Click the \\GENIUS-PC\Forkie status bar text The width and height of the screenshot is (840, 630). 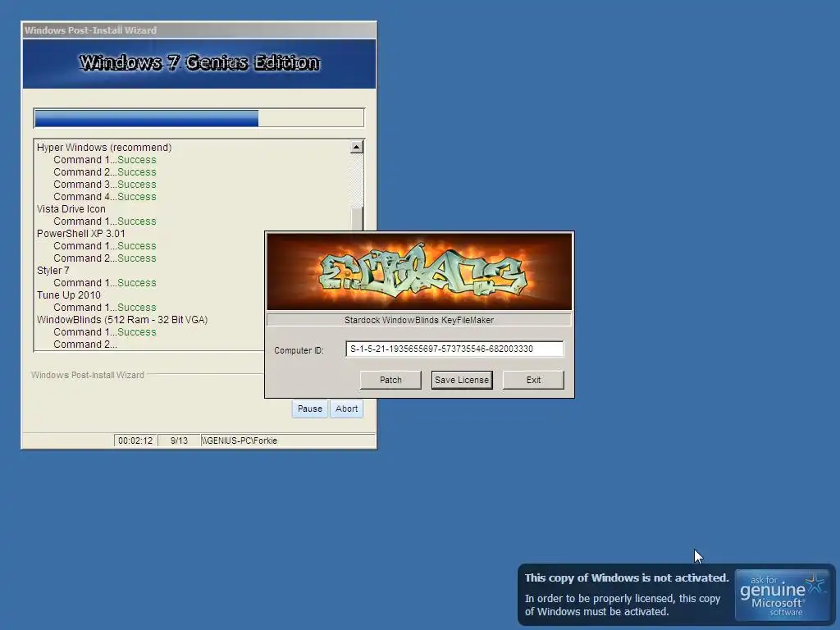(x=240, y=441)
